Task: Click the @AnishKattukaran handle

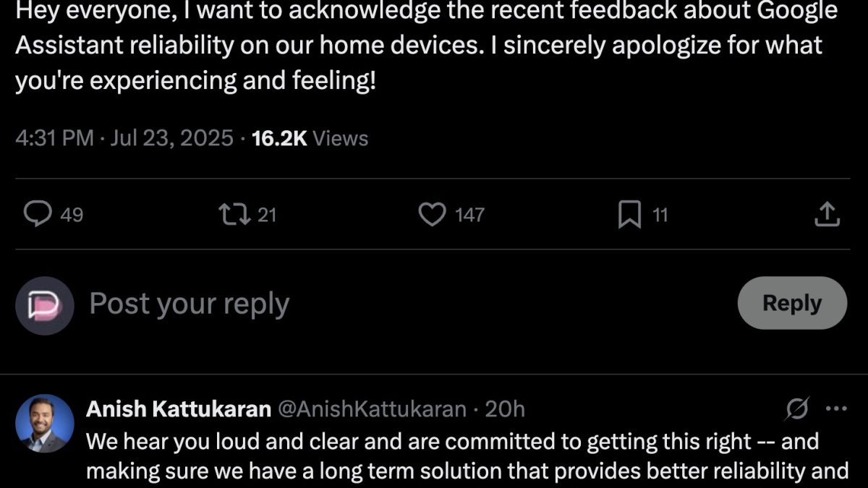Action: point(372,409)
